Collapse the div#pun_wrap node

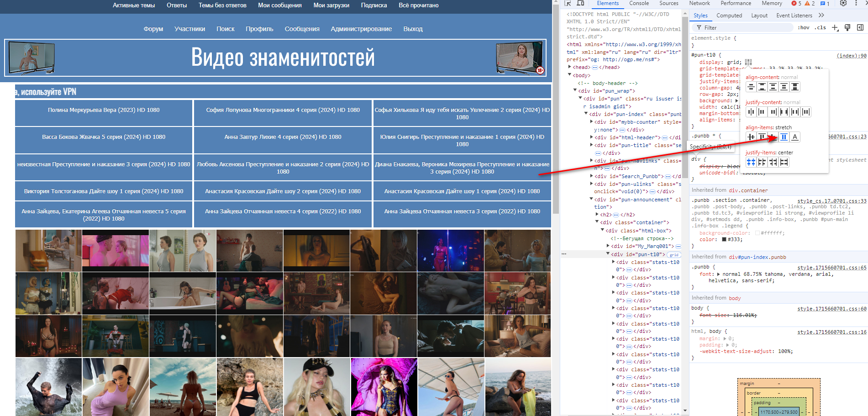pyautogui.click(x=575, y=90)
